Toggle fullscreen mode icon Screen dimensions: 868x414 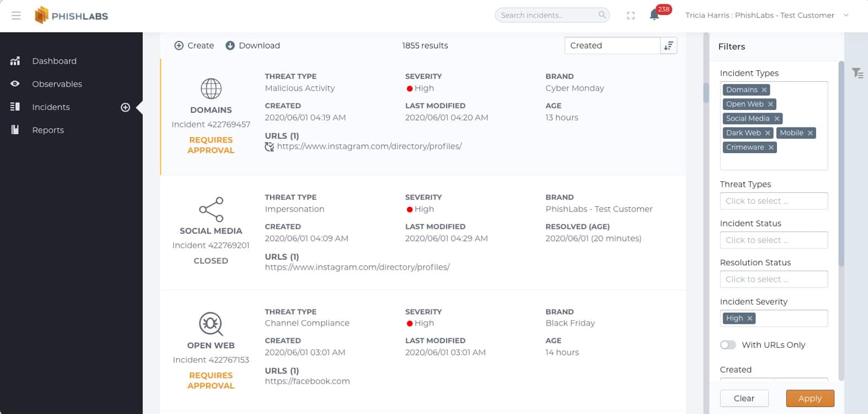pos(631,15)
